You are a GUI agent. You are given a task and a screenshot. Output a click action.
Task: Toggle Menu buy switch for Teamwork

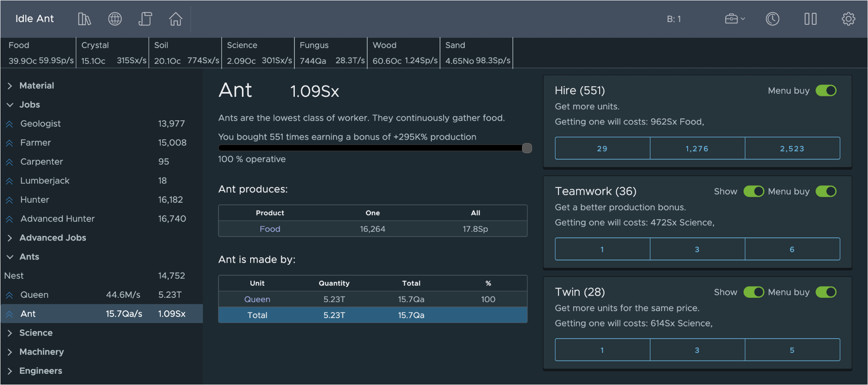point(826,191)
